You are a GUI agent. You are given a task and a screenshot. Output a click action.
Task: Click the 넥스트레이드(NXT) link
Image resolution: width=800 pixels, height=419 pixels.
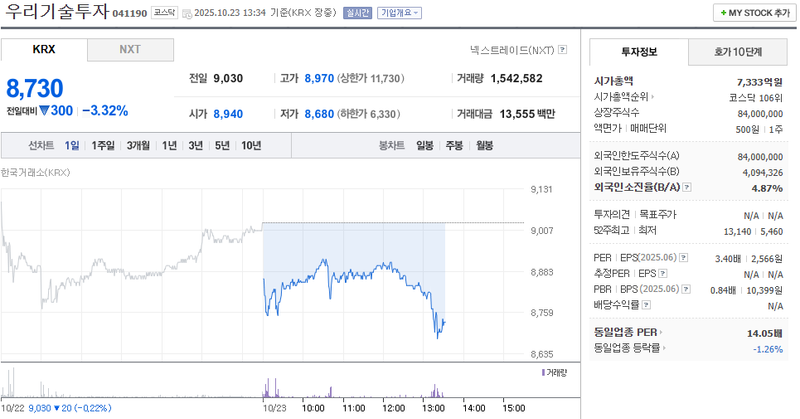click(x=512, y=50)
